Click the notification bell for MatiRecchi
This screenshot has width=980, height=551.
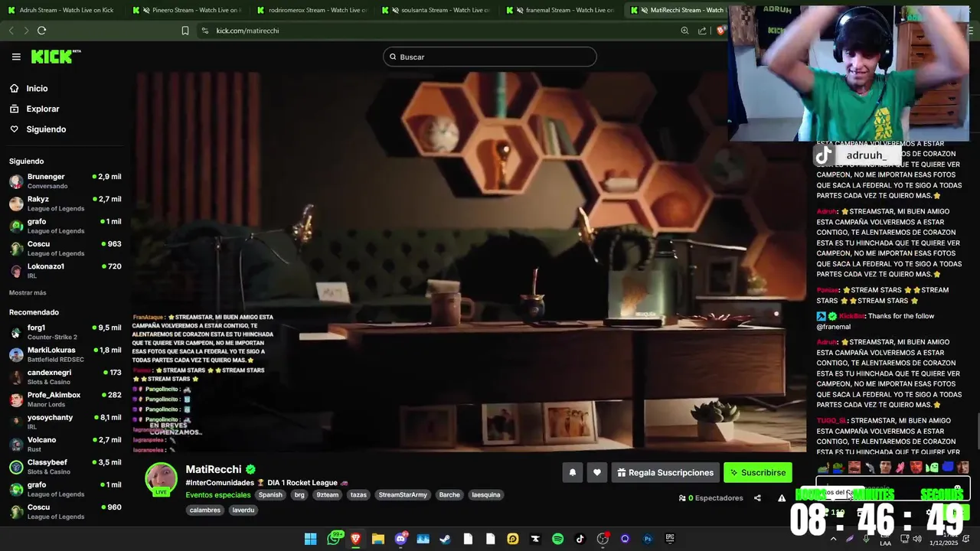572,473
